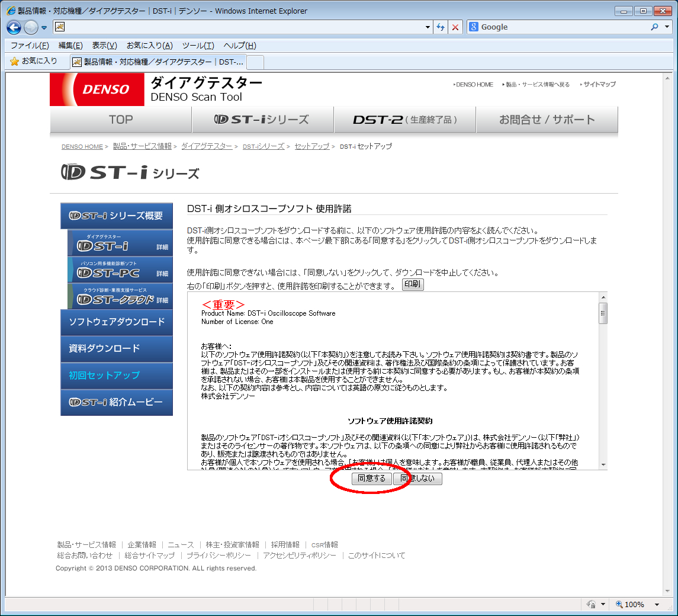Click footer 株主・投資家情報 link
Viewport: 678px width, 616px height.
(x=233, y=544)
